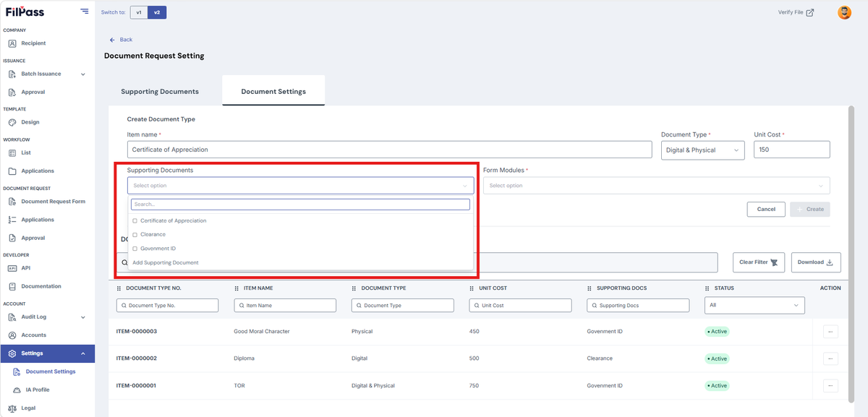Click the Download arrow icon

point(829,262)
